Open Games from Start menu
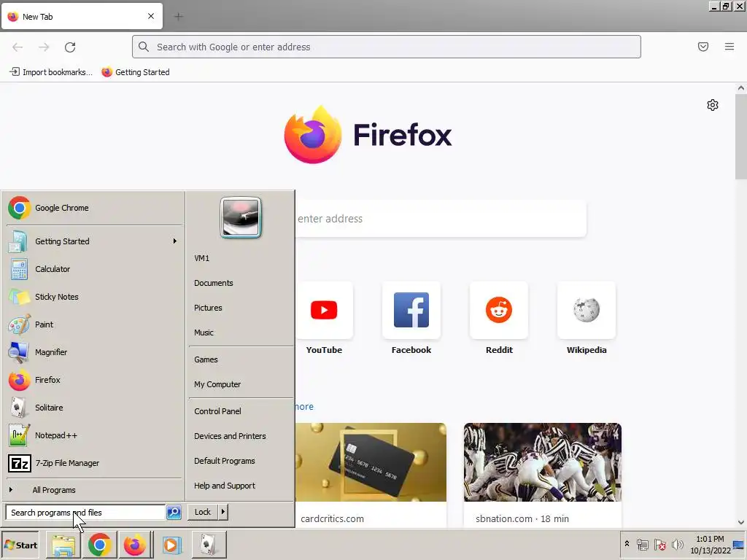Image resolution: width=747 pixels, height=560 pixels. pyautogui.click(x=241, y=359)
